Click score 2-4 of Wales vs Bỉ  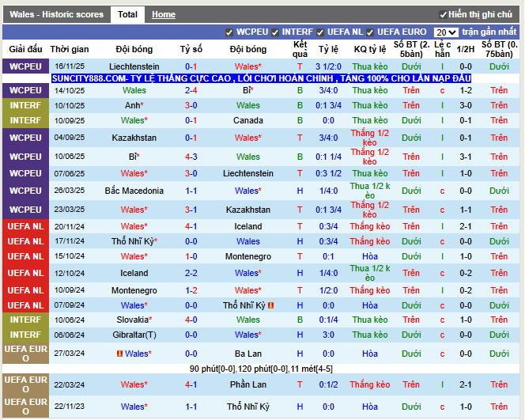(191, 90)
